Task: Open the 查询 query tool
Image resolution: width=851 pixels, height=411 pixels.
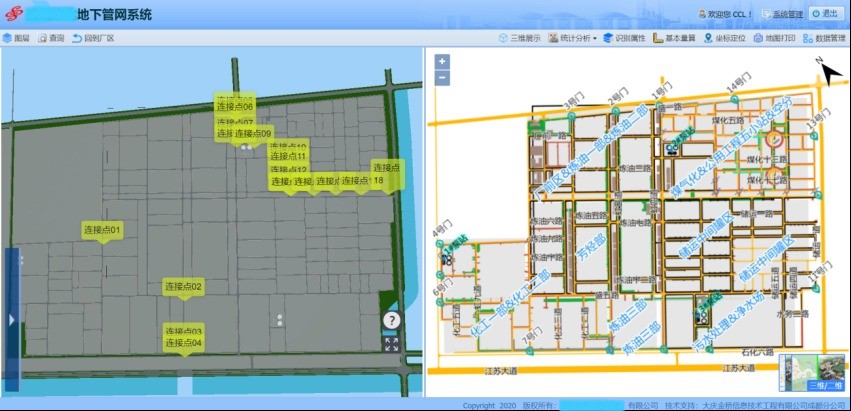Action: click(51, 39)
